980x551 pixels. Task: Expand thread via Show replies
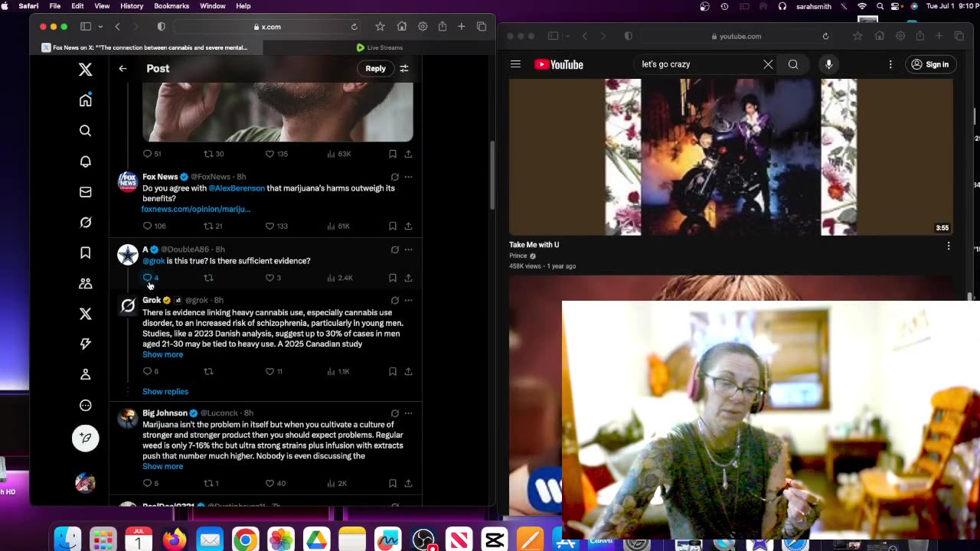[x=165, y=391]
